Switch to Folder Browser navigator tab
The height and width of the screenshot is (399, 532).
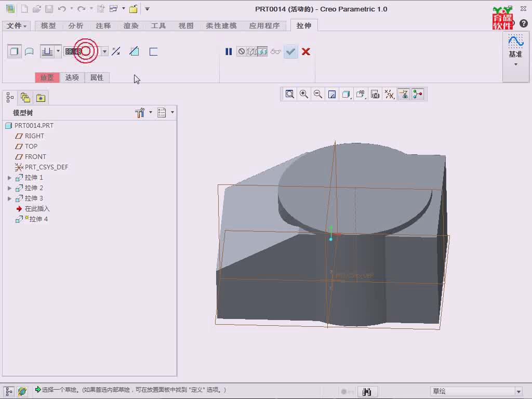pyautogui.click(x=25, y=98)
